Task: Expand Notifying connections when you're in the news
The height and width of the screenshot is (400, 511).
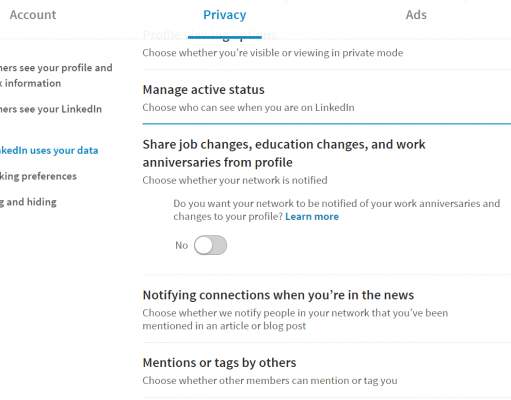Action: pos(278,295)
